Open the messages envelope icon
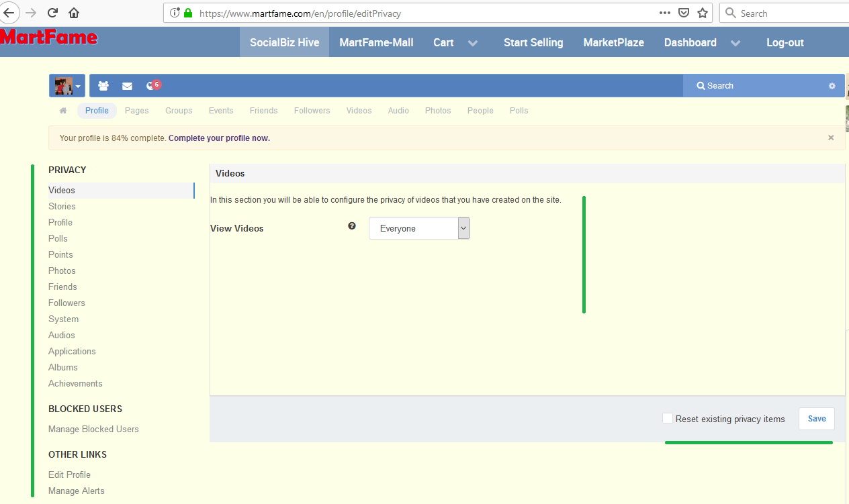The height and width of the screenshot is (504, 849). pos(127,86)
